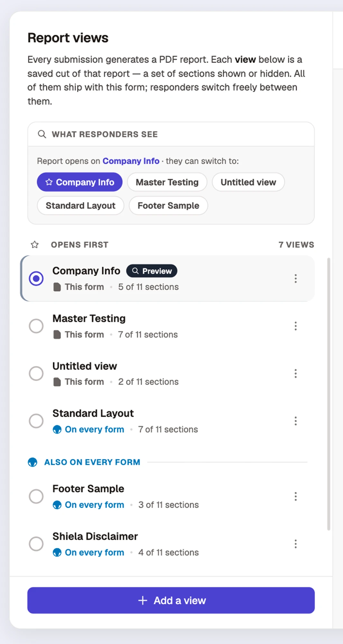Viewport: 343px width, 644px height.
Task: Switch to the Master Testing chip
Action: [167, 182]
